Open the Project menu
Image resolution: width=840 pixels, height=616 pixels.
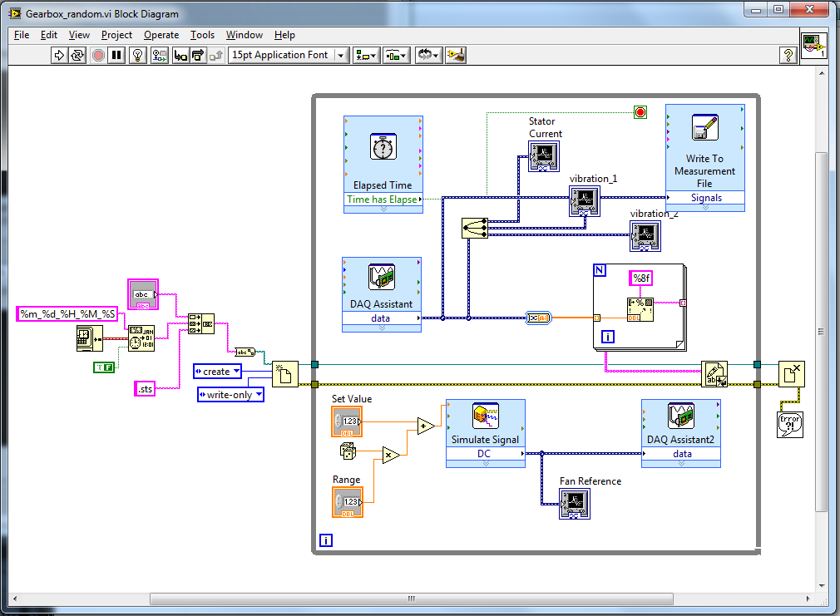(116, 35)
